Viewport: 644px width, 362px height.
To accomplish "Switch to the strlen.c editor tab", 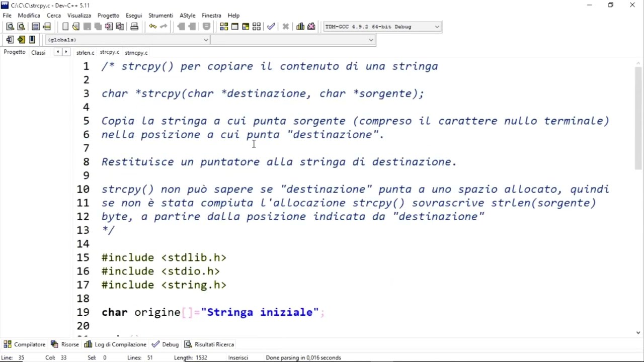I will (x=85, y=53).
